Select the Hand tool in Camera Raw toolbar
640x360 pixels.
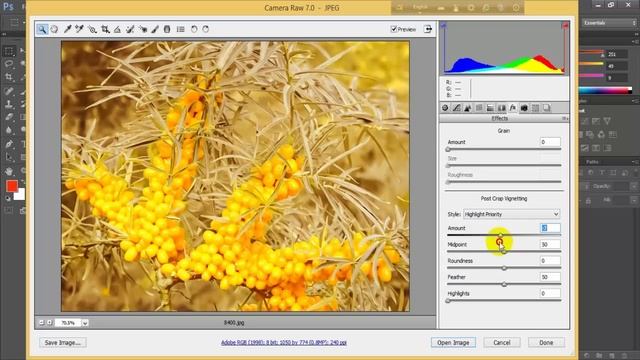pyautogui.click(x=54, y=29)
